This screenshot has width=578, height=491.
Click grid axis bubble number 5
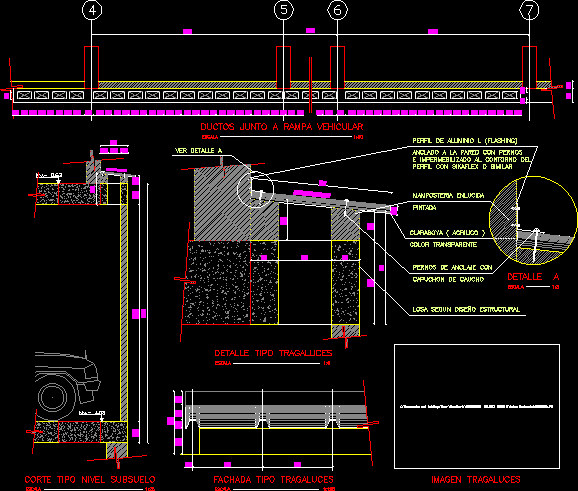[x=283, y=10]
